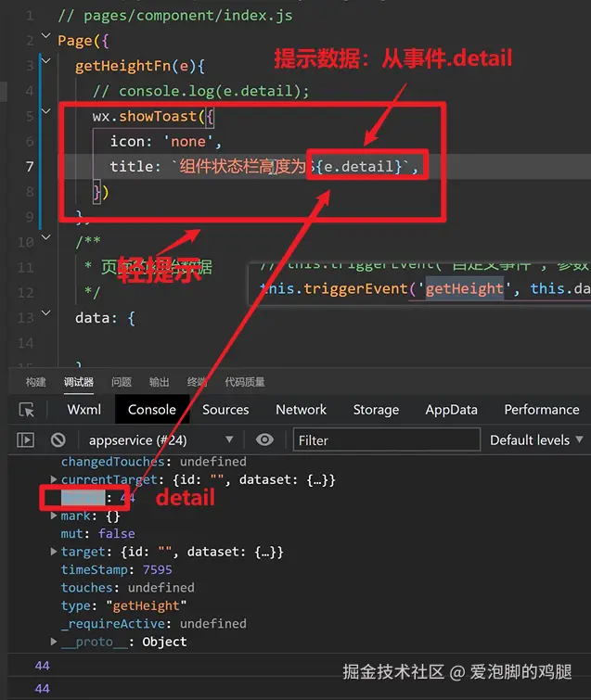Click the first logged 44 output
Viewport: 591px width, 700px height.
(x=42, y=666)
